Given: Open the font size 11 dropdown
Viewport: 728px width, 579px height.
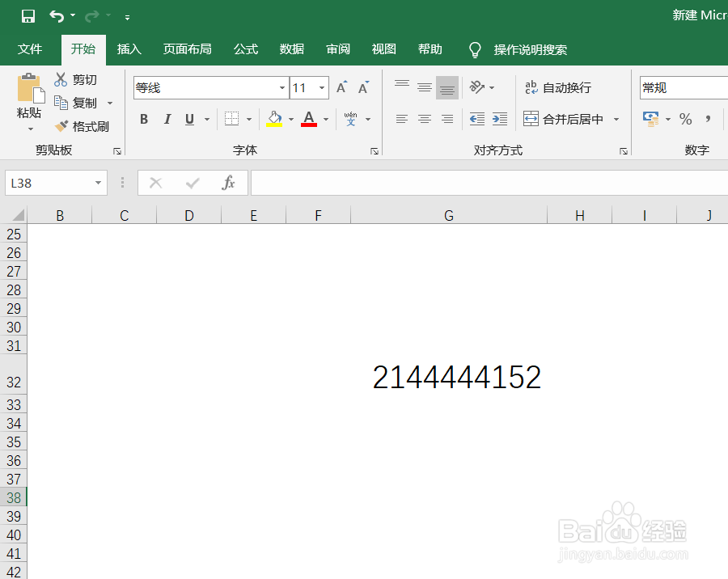Looking at the screenshot, I should pyautogui.click(x=321, y=88).
